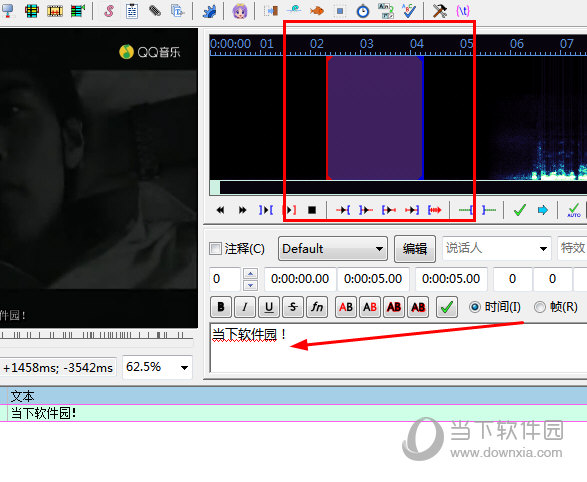Expand the Default style dropdown
The image size is (587, 482).
click(x=333, y=249)
